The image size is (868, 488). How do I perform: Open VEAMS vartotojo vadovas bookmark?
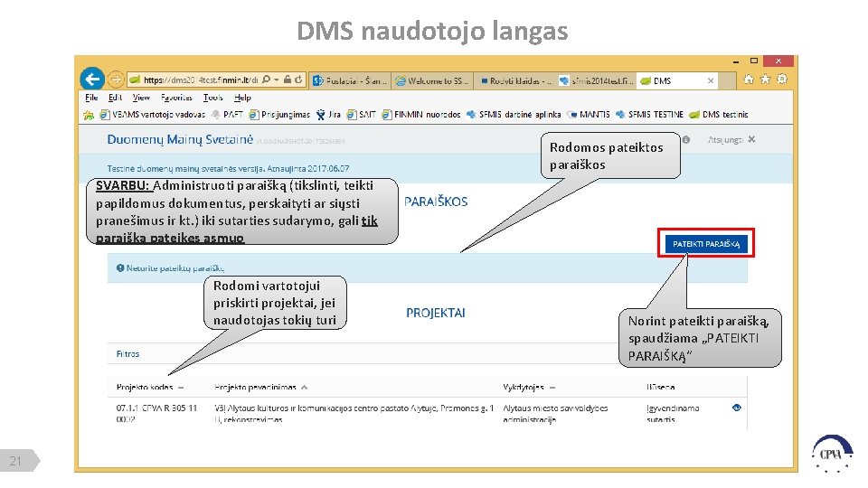tap(152, 115)
